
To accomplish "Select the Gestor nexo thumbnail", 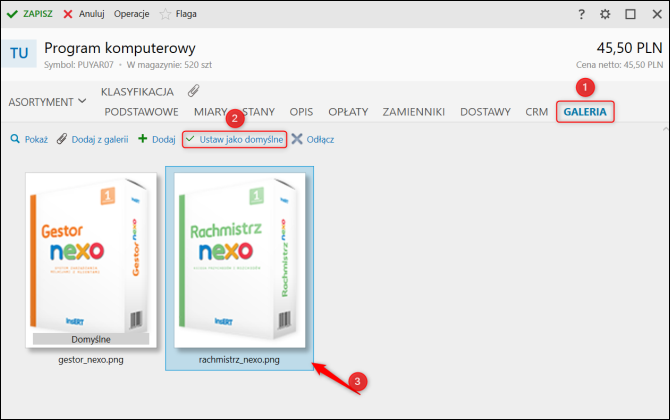I will pyautogui.click(x=91, y=260).
